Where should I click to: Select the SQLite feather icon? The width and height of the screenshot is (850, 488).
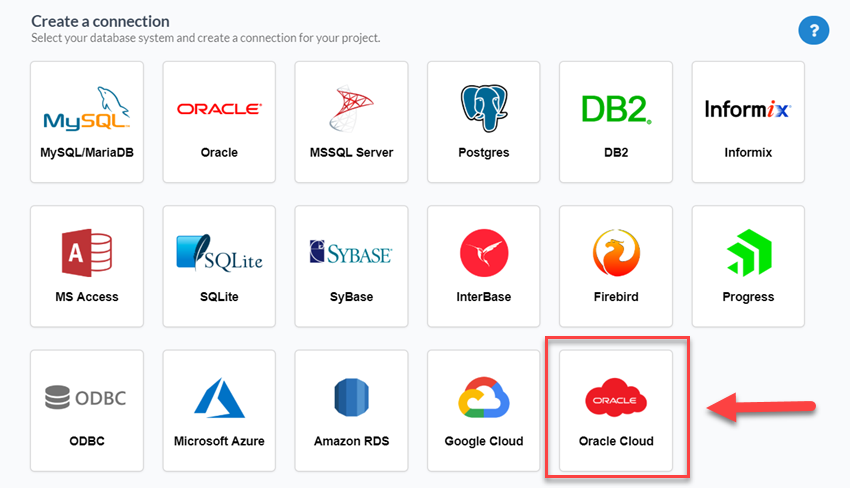click(219, 252)
